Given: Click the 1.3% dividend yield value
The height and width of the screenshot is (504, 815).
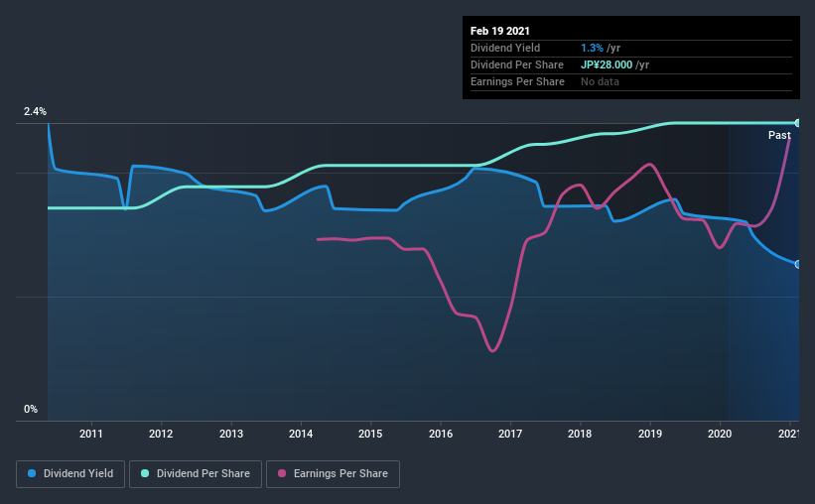Looking at the screenshot, I should [x=592, y=48].
